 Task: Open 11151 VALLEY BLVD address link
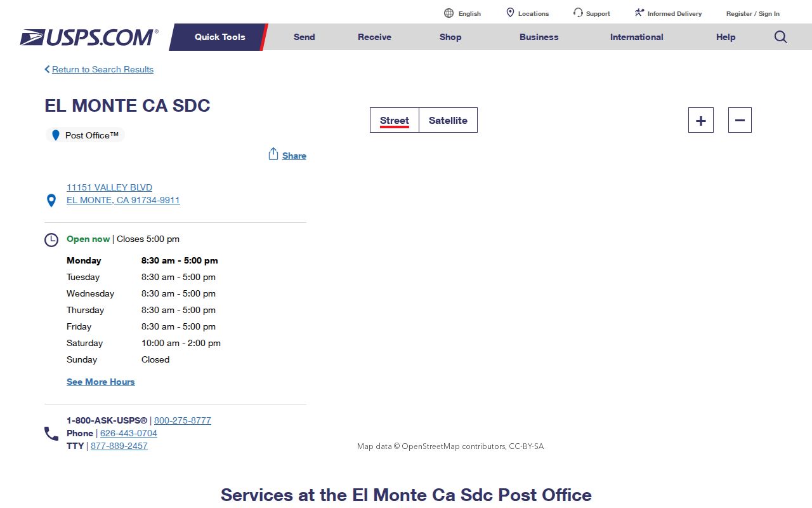[x=109, y=187]
